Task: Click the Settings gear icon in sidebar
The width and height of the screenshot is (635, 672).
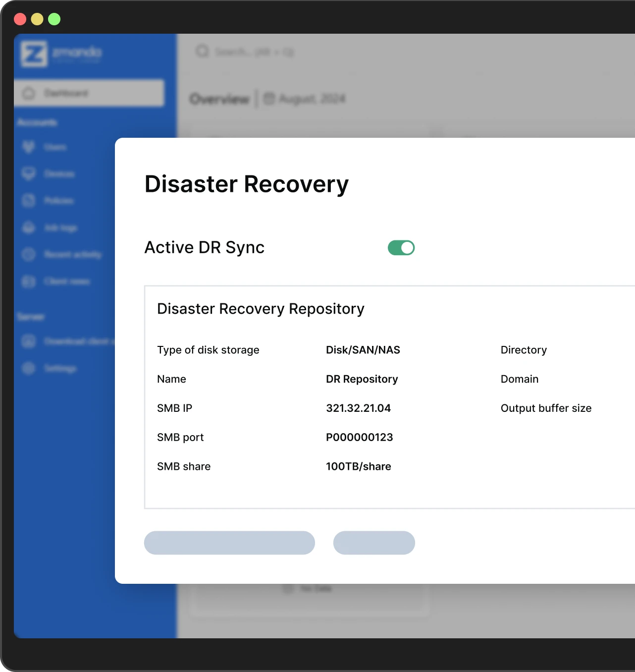Action: pos(29,368)
